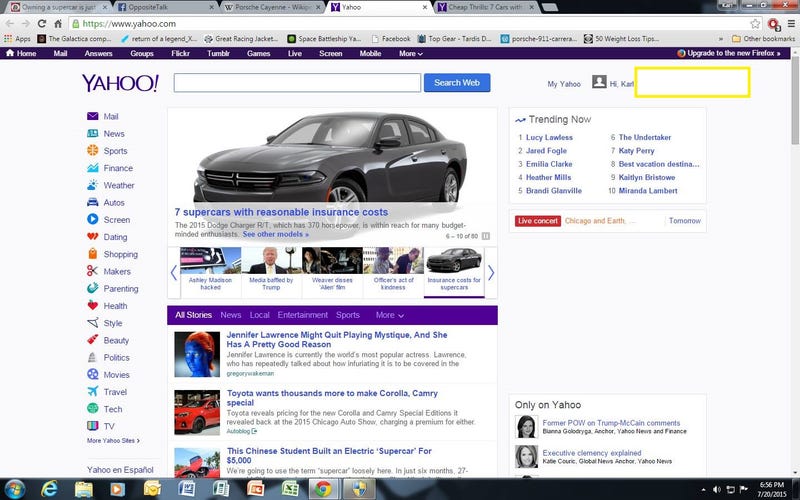Click the page vertical scrollbar thumb

[795, 102]
